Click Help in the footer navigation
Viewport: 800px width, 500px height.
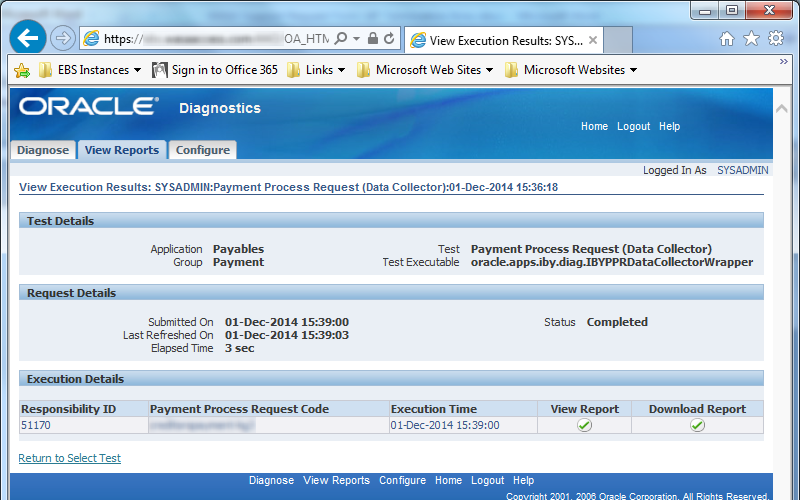(523, 481)
